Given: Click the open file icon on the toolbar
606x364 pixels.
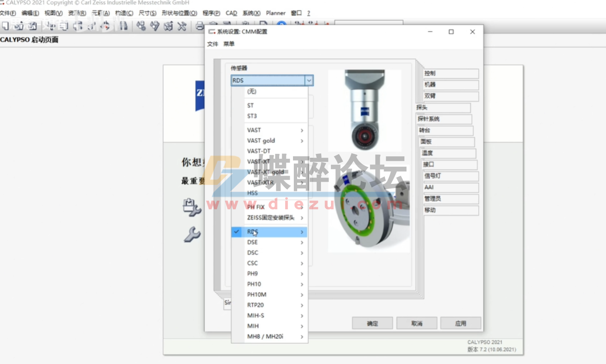Looking at the screenshot, I should [x=19, y=26].
